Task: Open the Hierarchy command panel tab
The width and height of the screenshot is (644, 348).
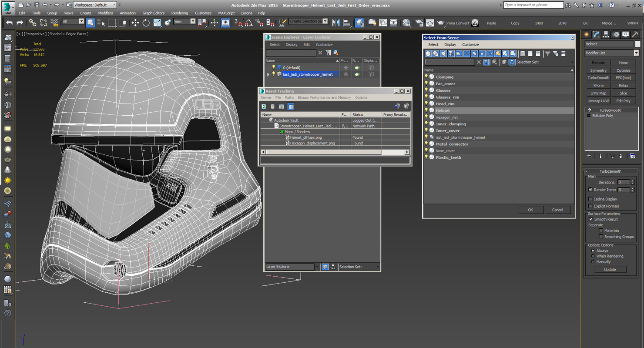Action: tap(606, 34)
